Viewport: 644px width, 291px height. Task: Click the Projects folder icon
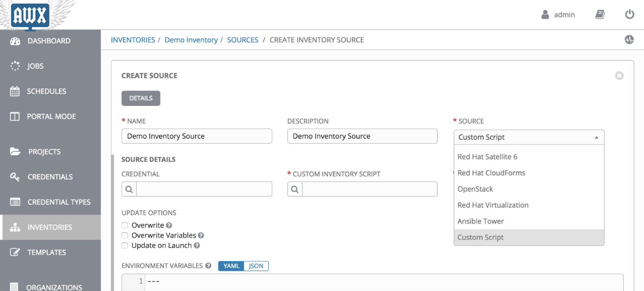(x=15, y=152)
